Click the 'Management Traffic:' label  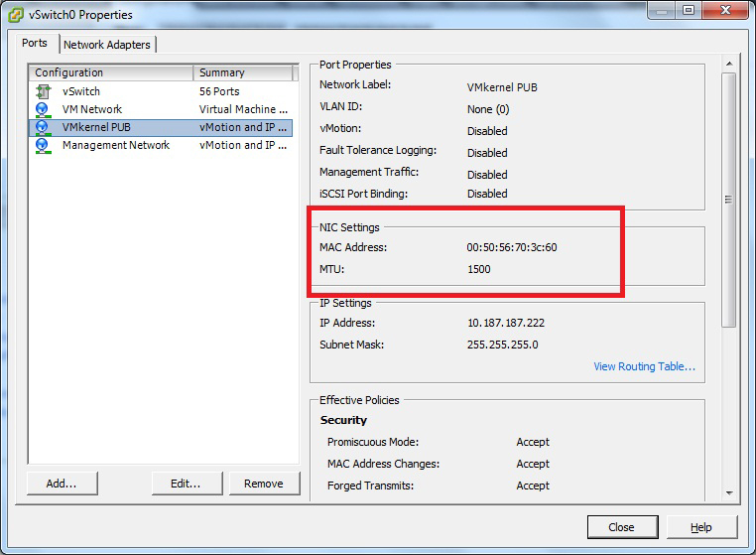(x=369, y=172)
